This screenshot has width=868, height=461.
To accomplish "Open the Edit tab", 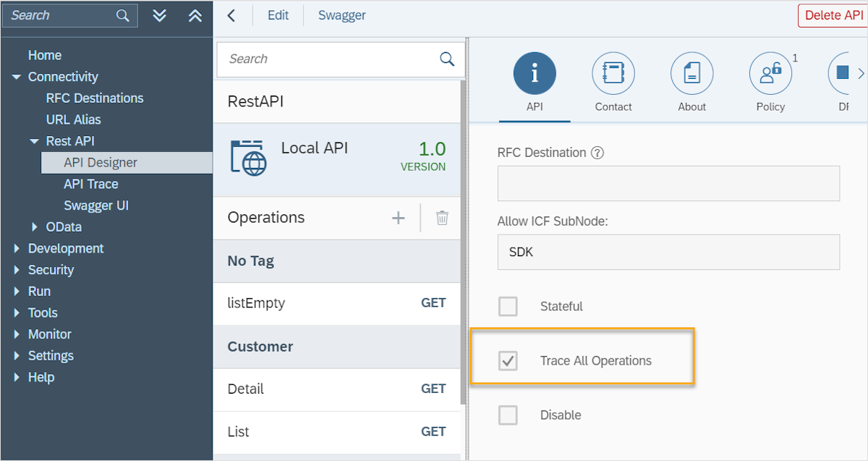I will [x=278, y=14].
